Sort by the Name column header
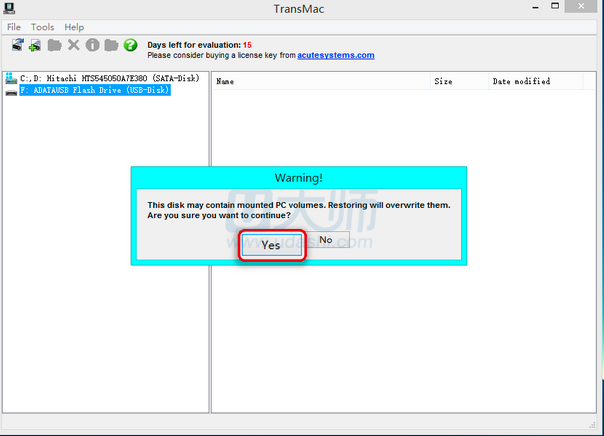 pos(226,82)
